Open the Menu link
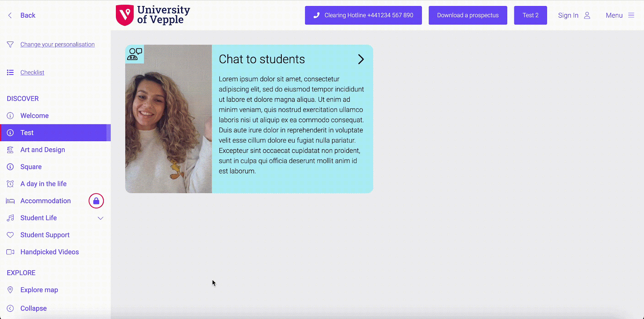This screenshot has width=644, height=319. (x=614, y=15)
